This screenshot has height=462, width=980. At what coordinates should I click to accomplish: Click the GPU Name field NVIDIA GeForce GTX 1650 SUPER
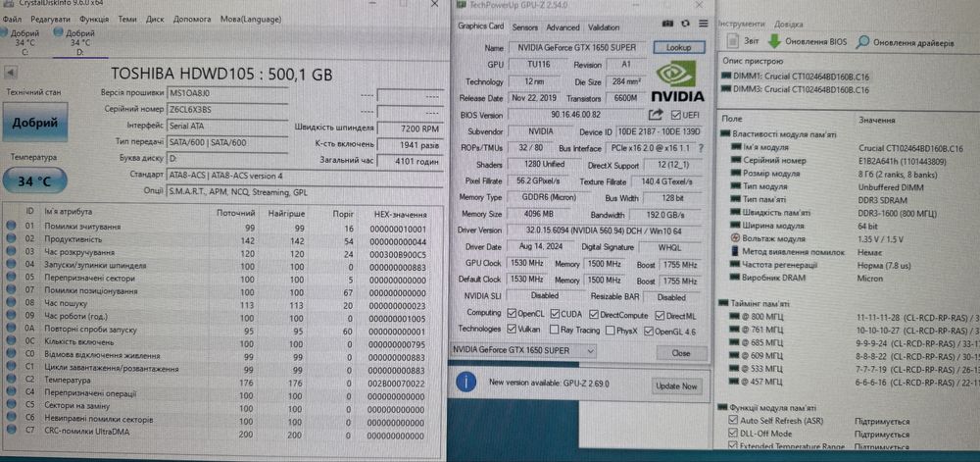577,47
